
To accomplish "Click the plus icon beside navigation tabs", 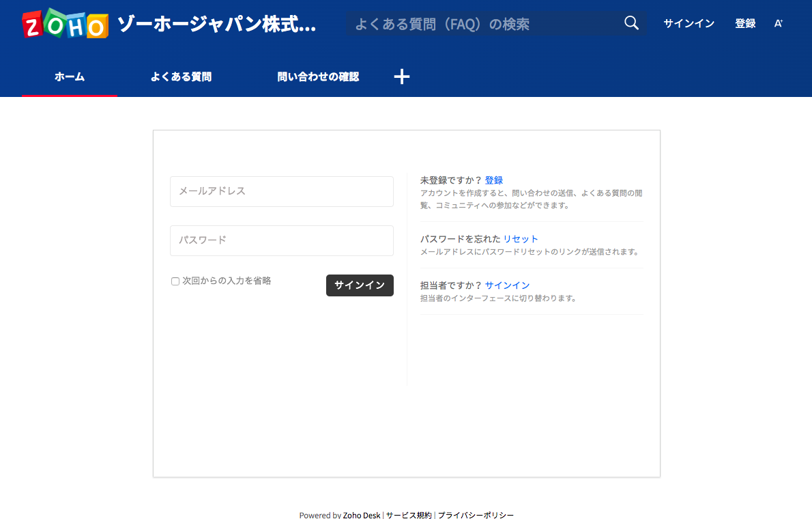I will [402, 76].
